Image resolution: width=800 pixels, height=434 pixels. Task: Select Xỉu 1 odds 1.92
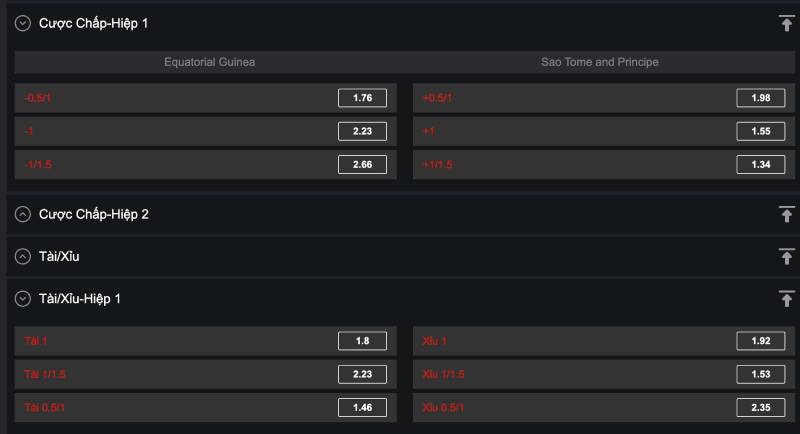coord(760,341)
